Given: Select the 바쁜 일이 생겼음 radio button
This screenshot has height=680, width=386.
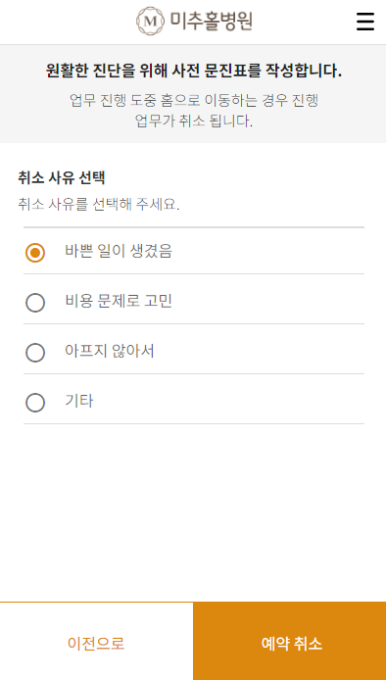Looking at the screenshot, I should click(35, 252).
